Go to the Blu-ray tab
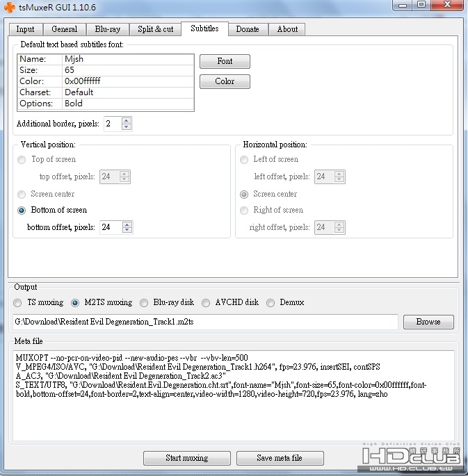 point(108,29)
